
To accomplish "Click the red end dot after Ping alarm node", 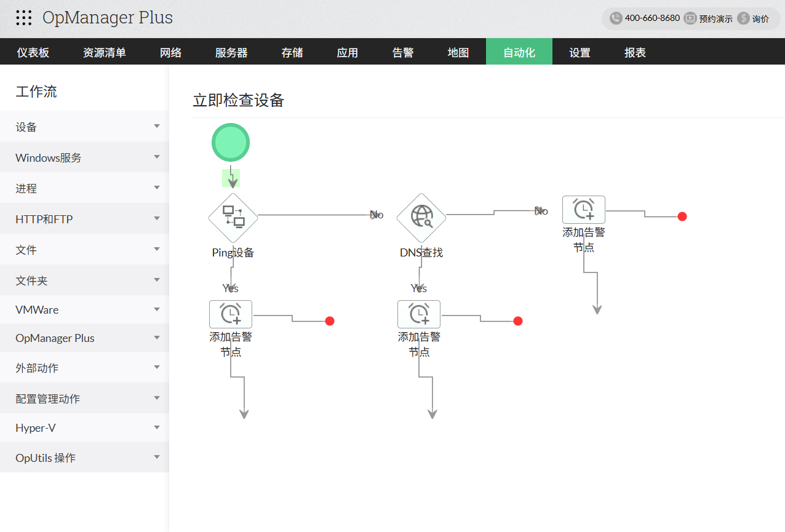I will click(x=330, y=321).
